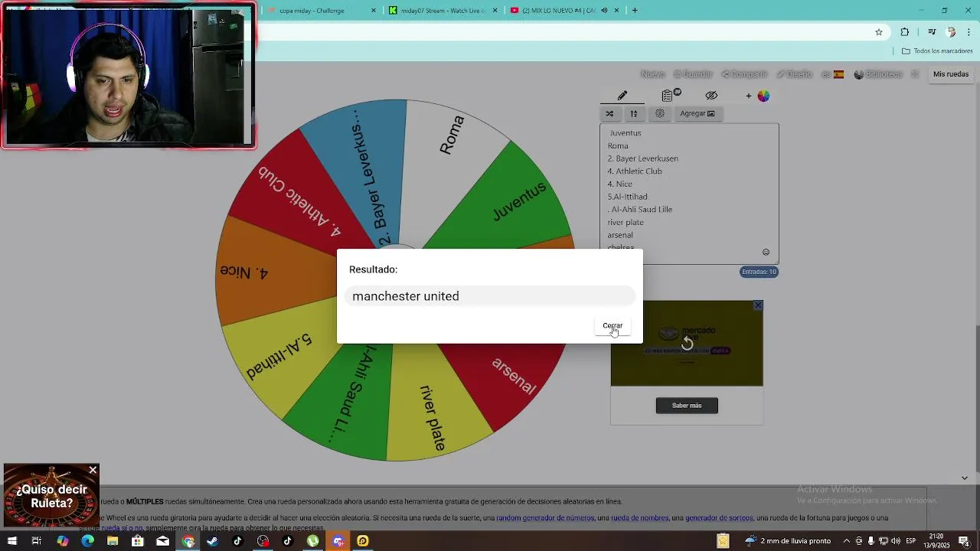Open the emoji picker in entries box
The width and height of the screenshot is (980, 551).
click(x=766, y=253)
